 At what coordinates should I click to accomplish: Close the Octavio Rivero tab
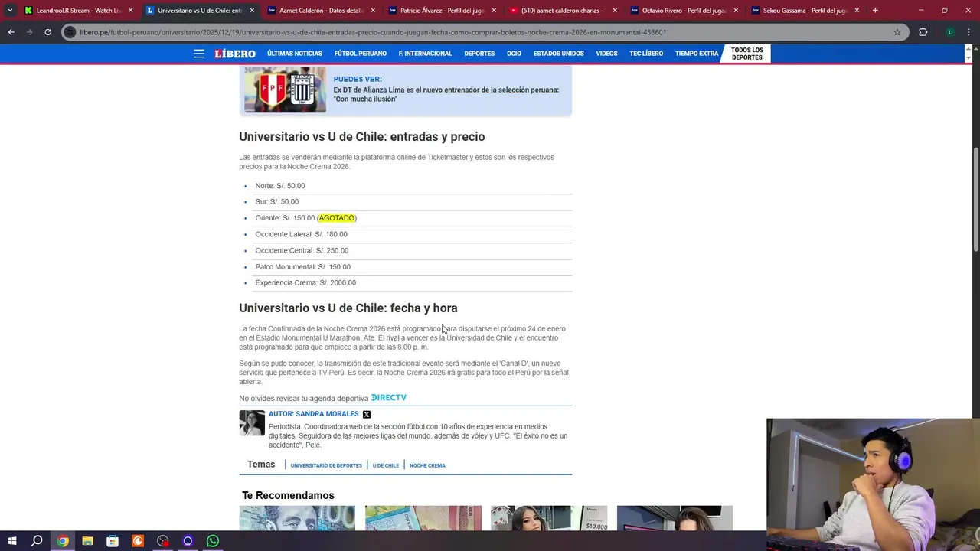point(736,11)
